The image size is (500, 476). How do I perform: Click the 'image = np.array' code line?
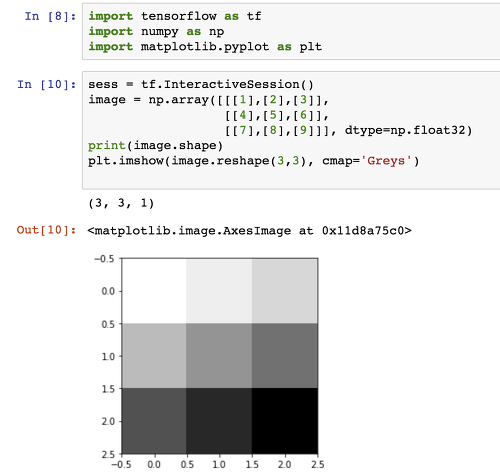[209, 100]
